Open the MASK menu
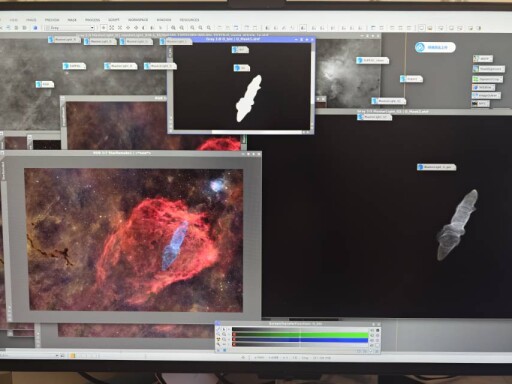This screenshot has width=512, height=384. (72, 20)
